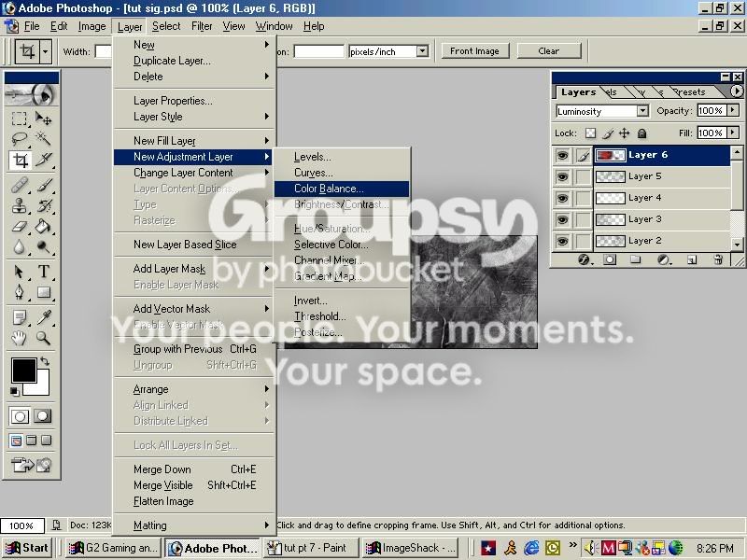Enable the lock transparent pixels checkbox
This screenshot has height=560, width=747.
coord(590,133)
